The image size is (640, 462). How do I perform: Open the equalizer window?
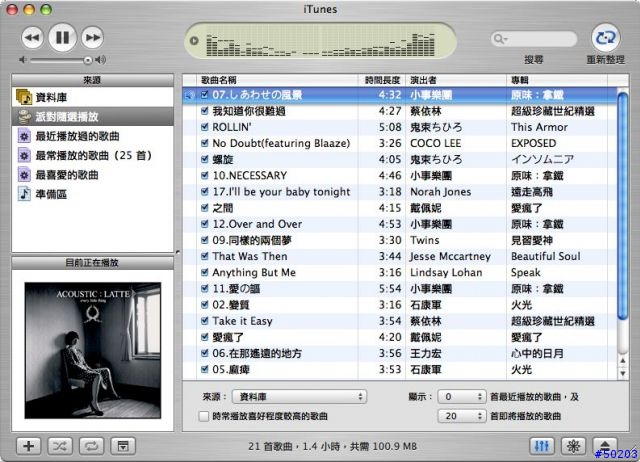pyautogui.click(x=542, y=446)
